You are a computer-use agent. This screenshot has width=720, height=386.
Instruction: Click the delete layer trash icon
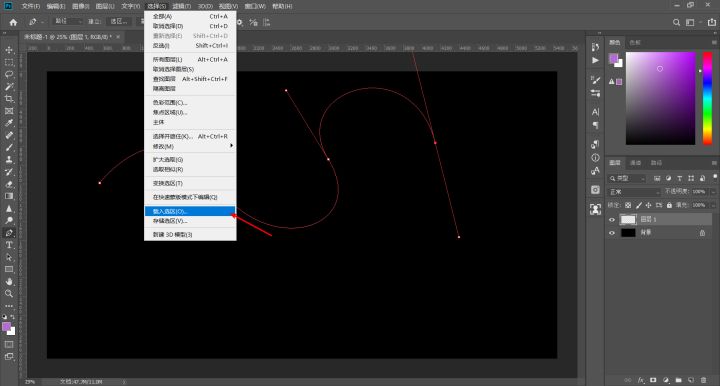703,380
